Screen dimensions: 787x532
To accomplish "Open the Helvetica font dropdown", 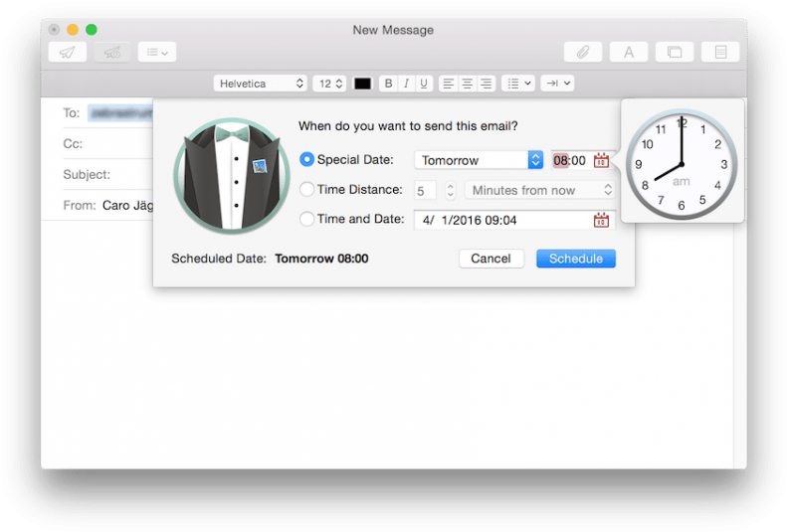I will (260, 84).
